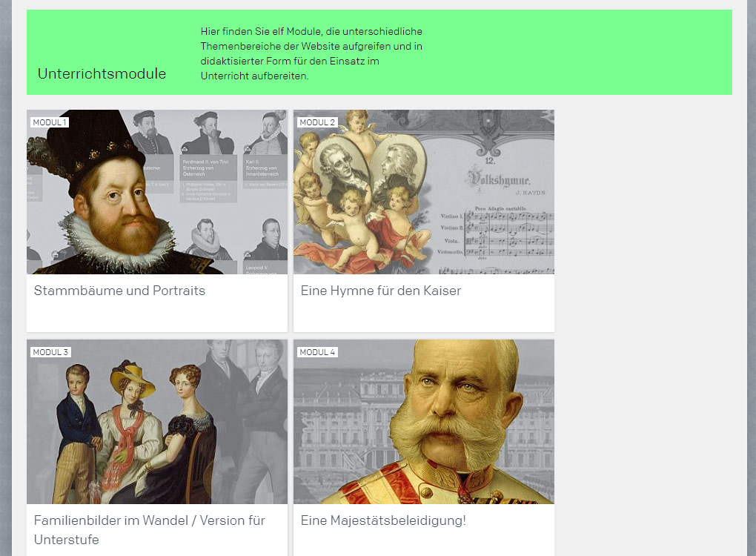This screenshot has width=756, height=556.
Task: Click the Volkshymne sheet music heading
Action: (x=499, y=179)
